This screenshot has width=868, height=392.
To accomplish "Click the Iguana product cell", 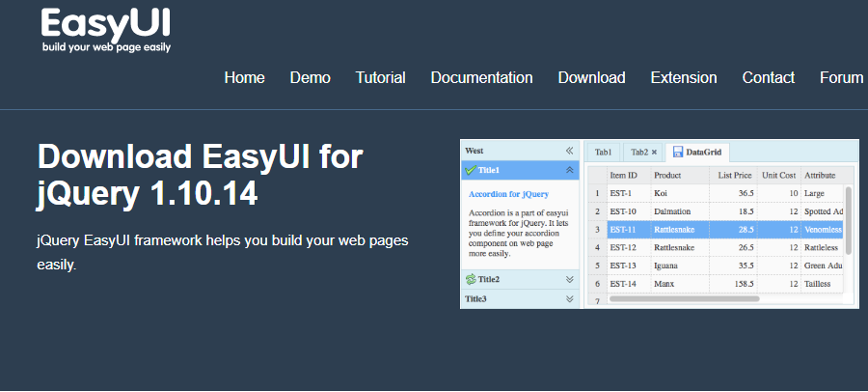I will (x=680, y=266).
